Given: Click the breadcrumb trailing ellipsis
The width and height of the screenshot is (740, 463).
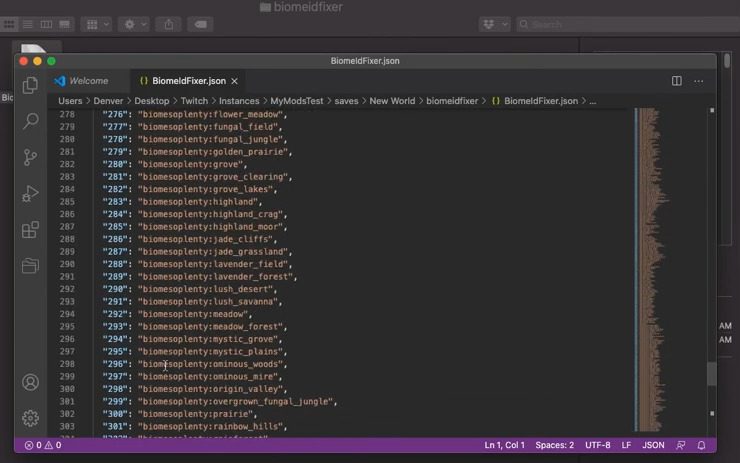Looking at the screenshot, I should pos(593,101).
